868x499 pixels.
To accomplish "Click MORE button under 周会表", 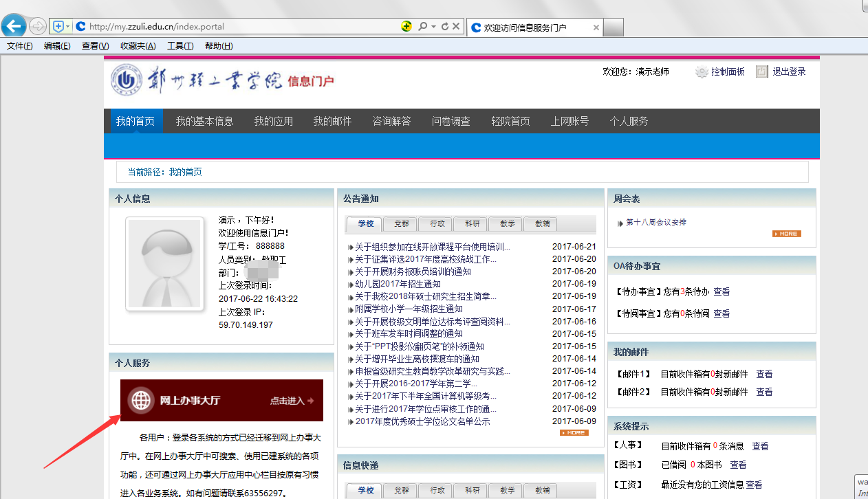I will coord(786,234).
